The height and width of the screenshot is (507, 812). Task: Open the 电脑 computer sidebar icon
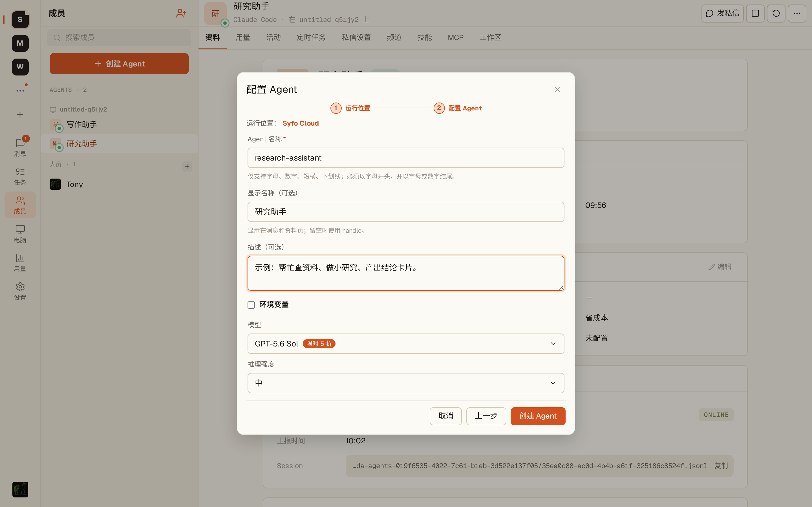[20, 234]
